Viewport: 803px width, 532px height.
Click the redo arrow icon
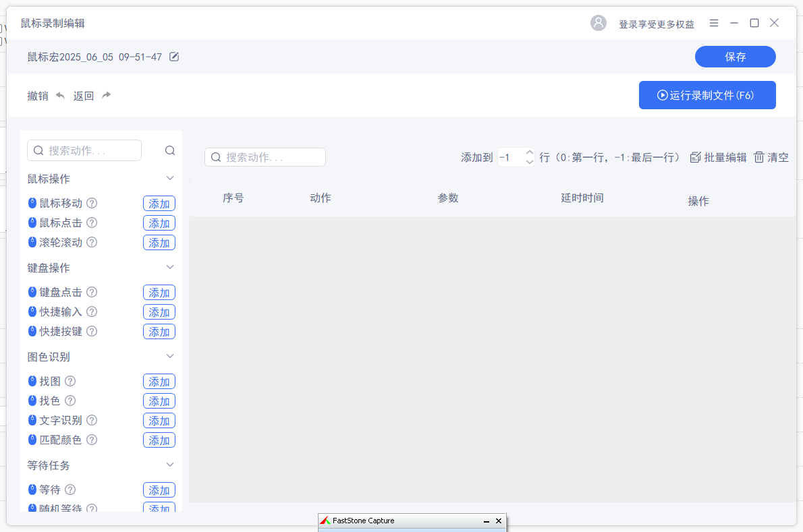(x=106, y=96)
